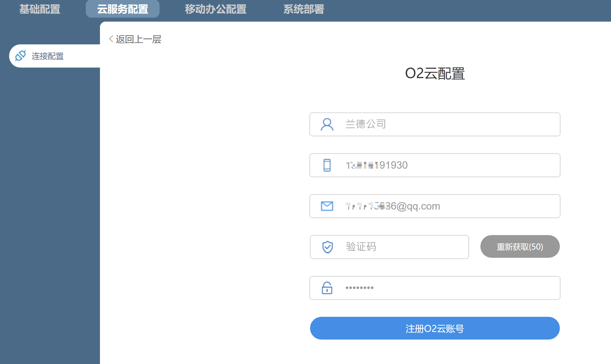611x364 pixels.
Task: Select 连接配置 in the sidebar
Action: click(48, 56)
